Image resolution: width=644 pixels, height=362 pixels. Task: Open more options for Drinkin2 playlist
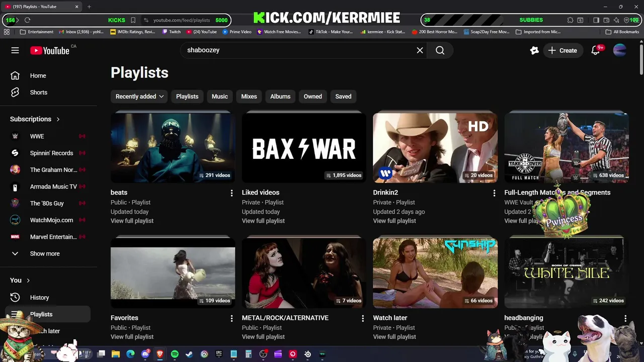(494, 193)
